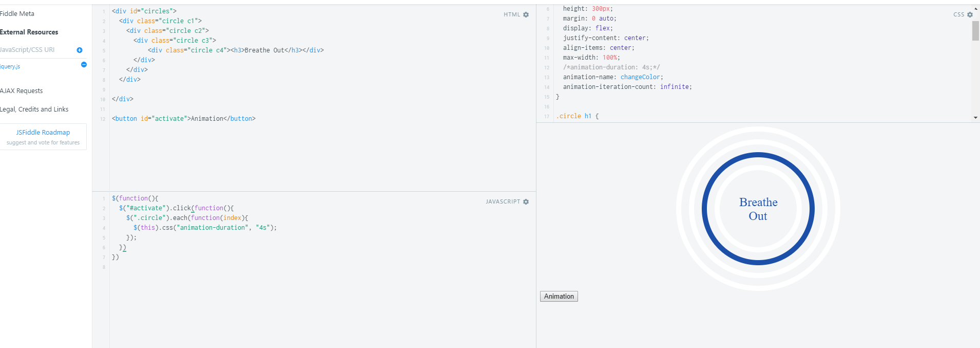Click the CSS scrollbar up arrow
The height and width of the screenshot is (348, 980).
975,8
